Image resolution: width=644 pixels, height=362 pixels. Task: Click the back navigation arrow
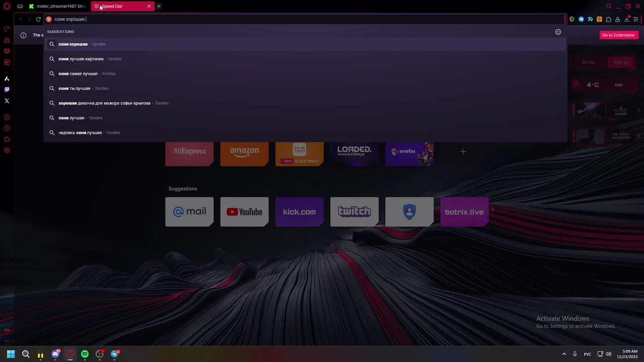click(x=21, y=19)
